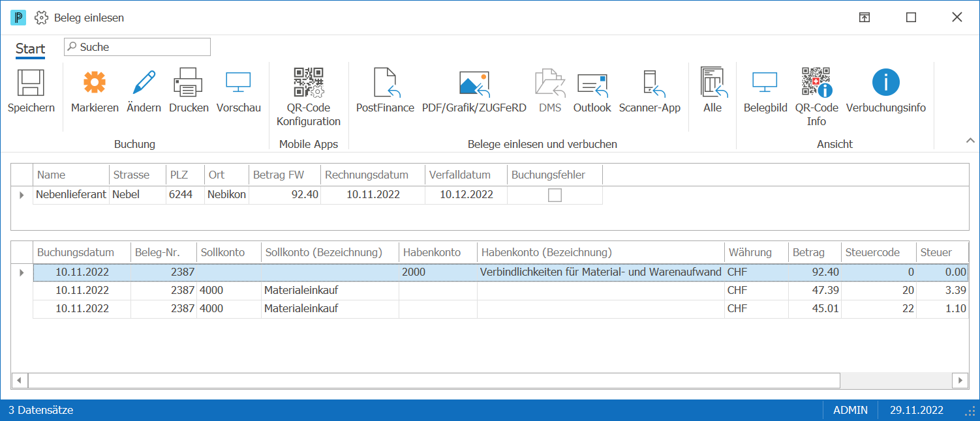Click the horizontal scrollbar thumb
980x421 pixels.
pyautogui.click(x=434, y=380)
